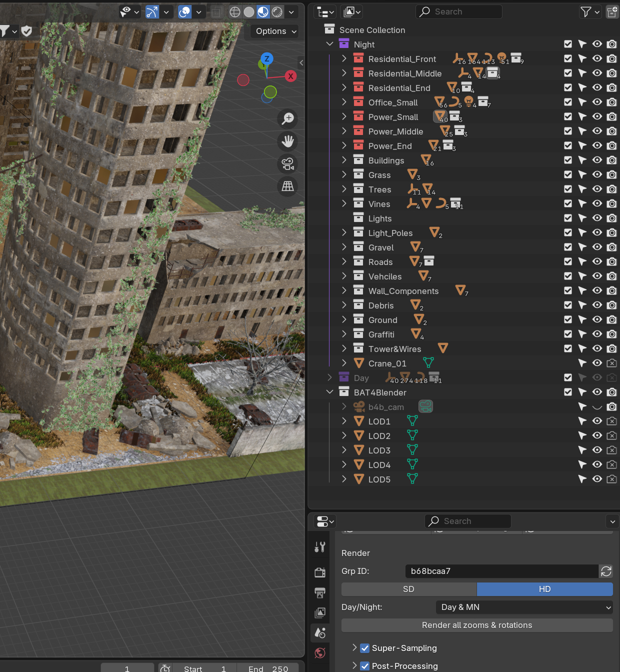Open the Tool properties wrench icon

coord(320,547)
